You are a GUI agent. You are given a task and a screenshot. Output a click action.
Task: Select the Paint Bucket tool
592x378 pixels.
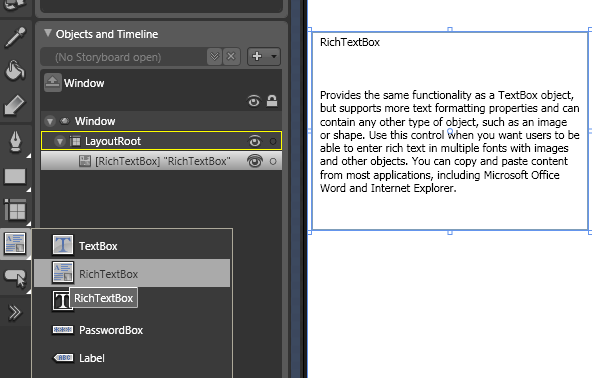coord(15,70)
